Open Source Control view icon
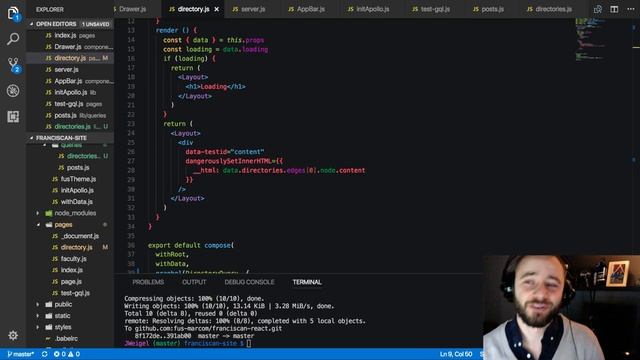The height and width of the screenshot is (360, 640). [x=13, y=64]
